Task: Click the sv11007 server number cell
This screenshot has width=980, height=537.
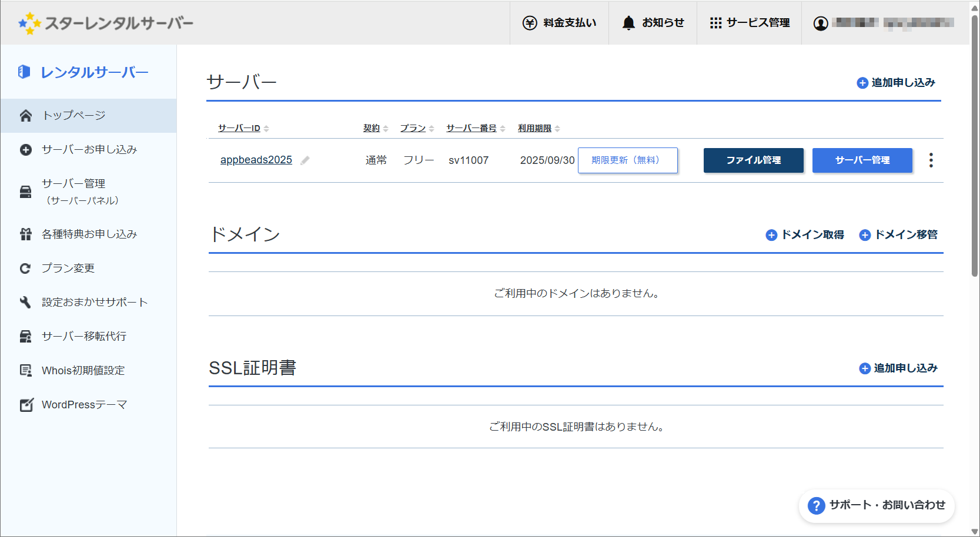Action: [x=469, y=160]
